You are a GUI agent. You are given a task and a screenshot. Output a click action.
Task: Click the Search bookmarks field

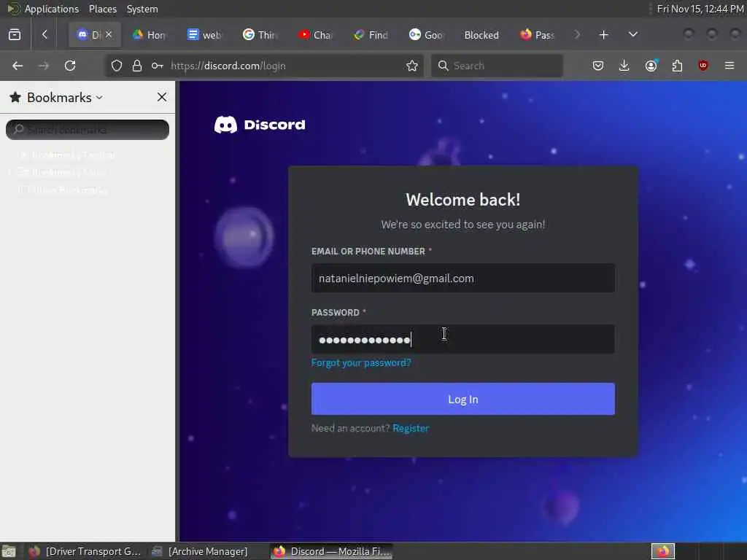[x=88, y=130]
